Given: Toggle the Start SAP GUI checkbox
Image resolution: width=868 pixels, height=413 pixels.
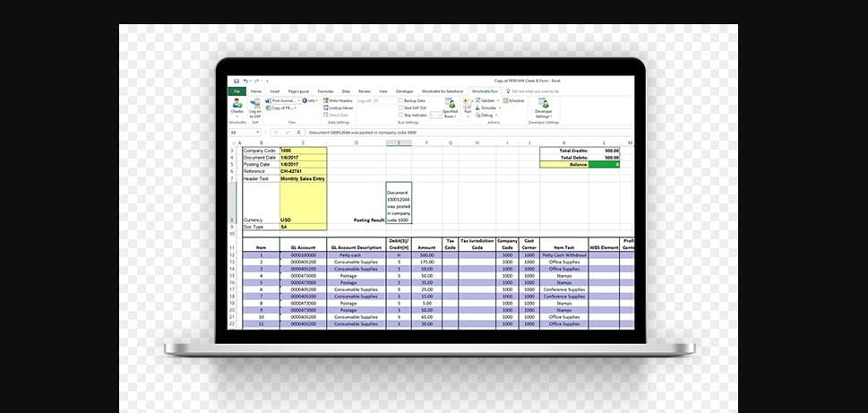Looking at the screenshot, I should 400,108.
